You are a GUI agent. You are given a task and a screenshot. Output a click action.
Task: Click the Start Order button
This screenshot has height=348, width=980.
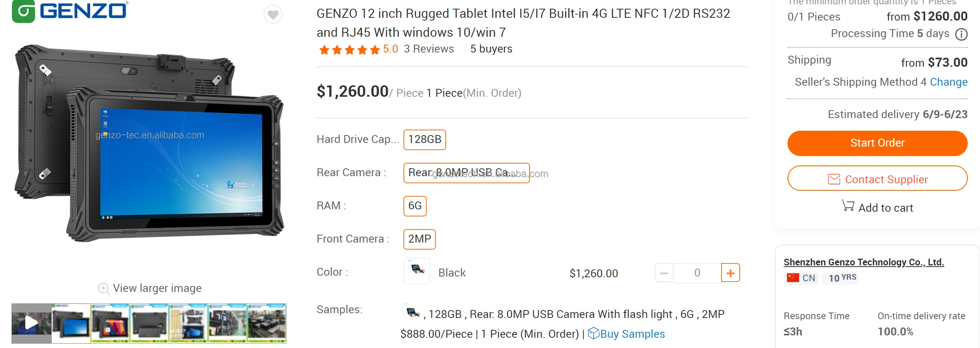point(877,143)
